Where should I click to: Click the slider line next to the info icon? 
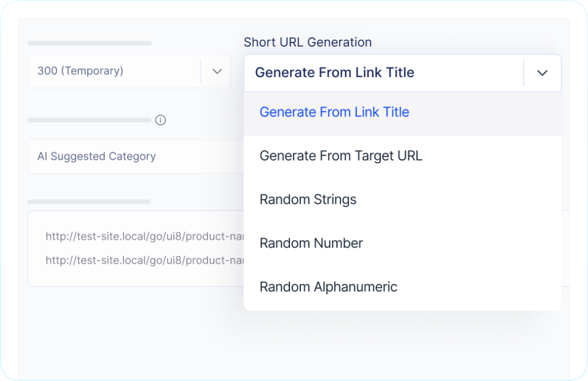pyautogui.click(x=89, y=120)
